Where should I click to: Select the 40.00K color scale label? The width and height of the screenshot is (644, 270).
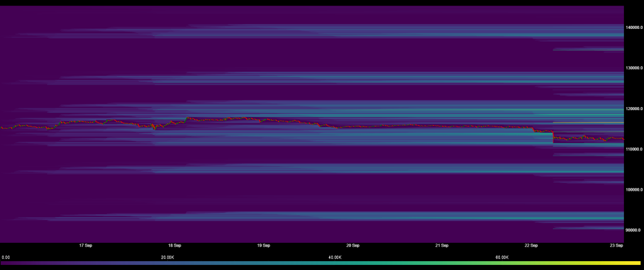click(335, 257)
